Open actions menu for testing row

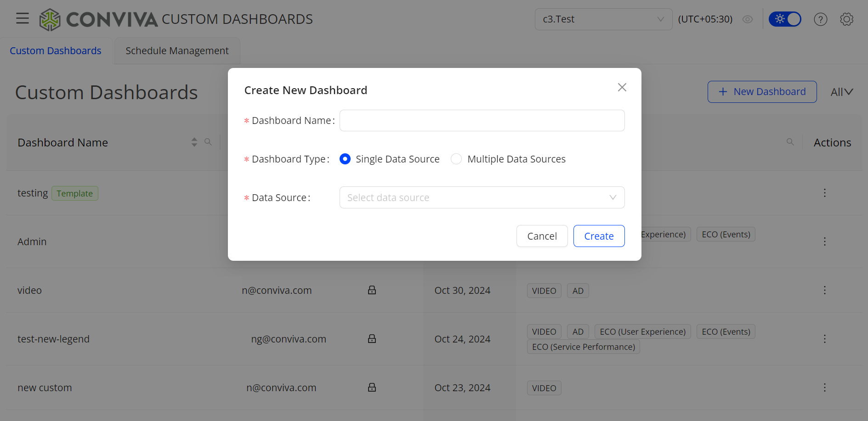824,193
